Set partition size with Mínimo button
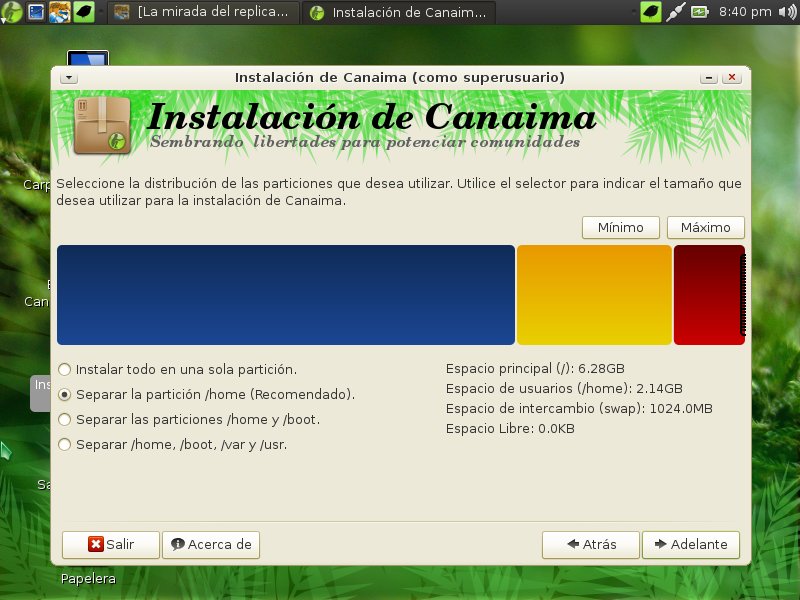Viewport: 800px width, 600px height. (x=620, y=227)
